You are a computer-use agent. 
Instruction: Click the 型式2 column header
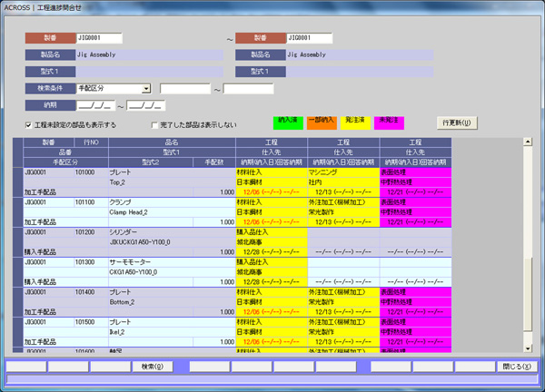pyautogui.click(x=151, y=162)
